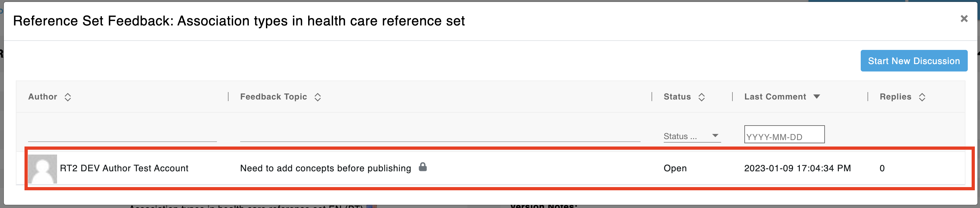Click the YYYY-MM-DD date filter field

point(784,135)
